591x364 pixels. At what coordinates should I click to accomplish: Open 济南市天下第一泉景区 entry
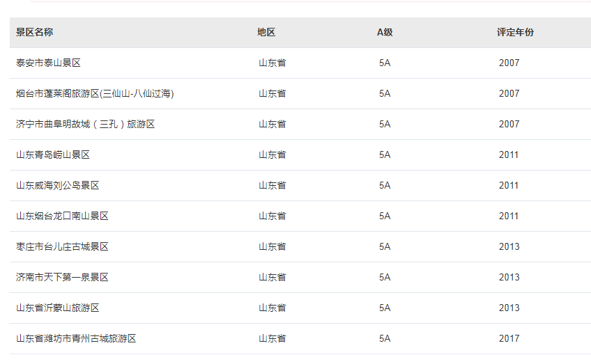tap(62, 278)
